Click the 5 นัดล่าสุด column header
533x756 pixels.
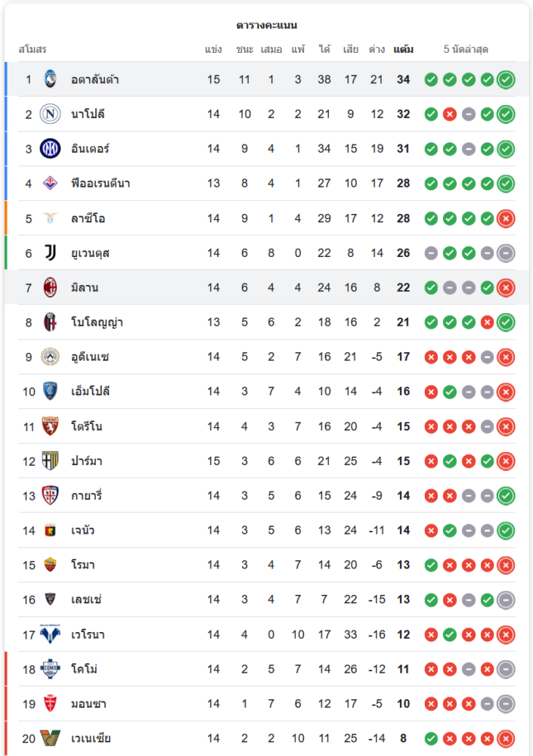(x=466, y=50)
